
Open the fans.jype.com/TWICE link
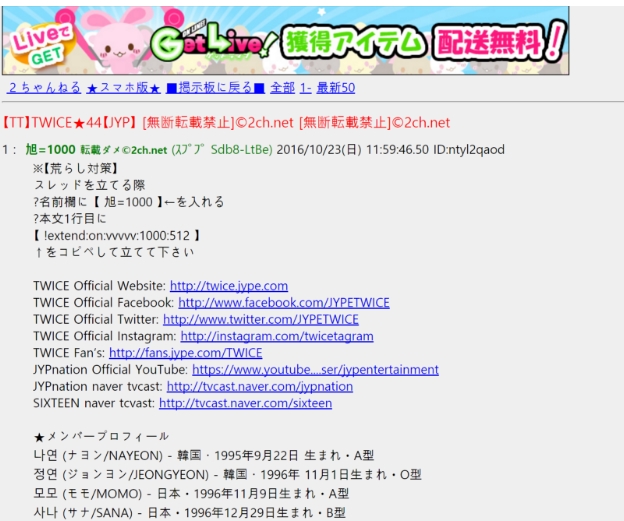(x=185, y=353)
